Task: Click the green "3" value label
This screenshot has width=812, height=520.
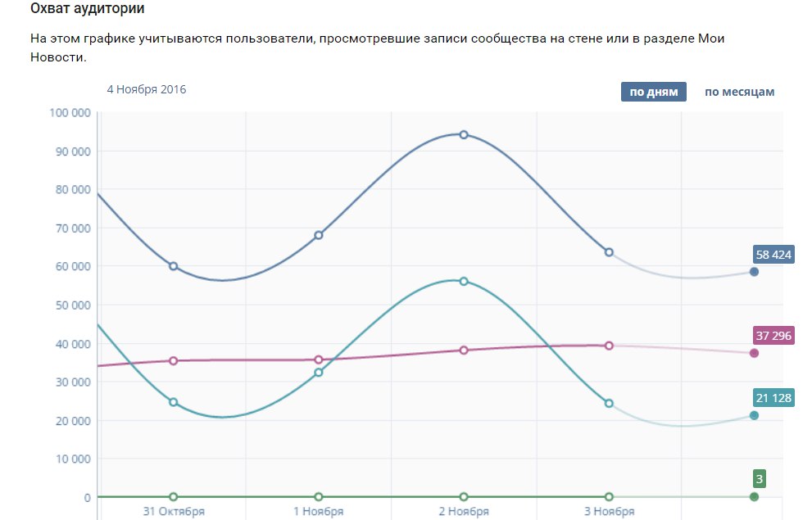Action: click(x=760, y=479)
